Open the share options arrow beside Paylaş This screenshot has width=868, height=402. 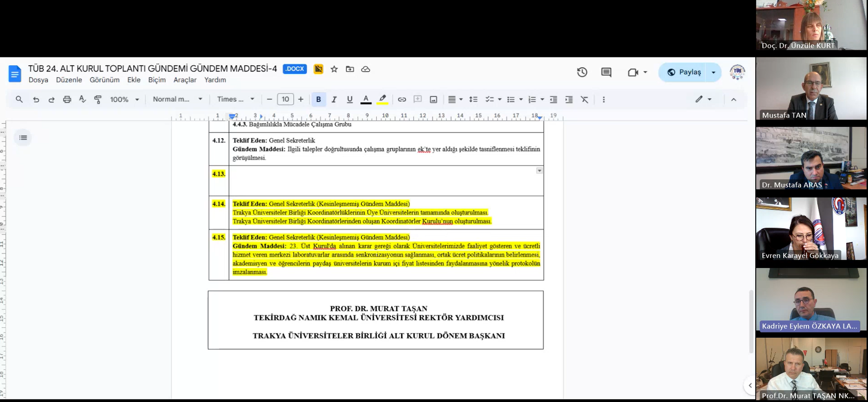(x=714, y=72)
